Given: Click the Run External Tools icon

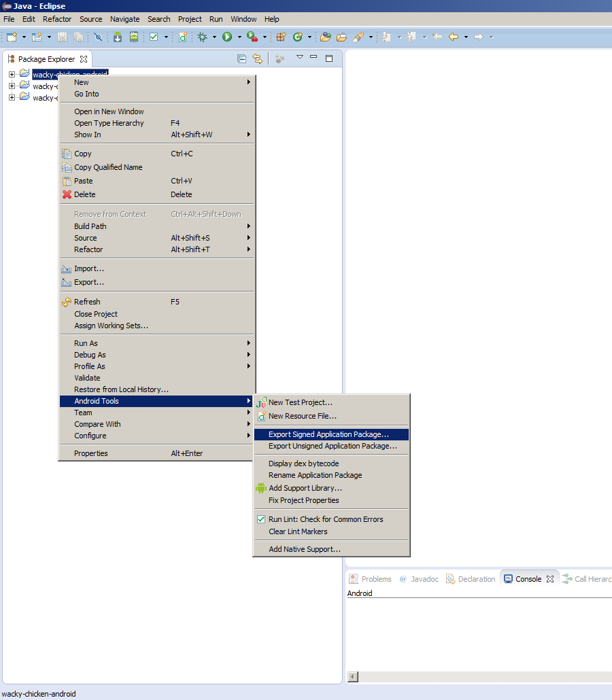Looking at the screenshot, I should click(252, 37).
